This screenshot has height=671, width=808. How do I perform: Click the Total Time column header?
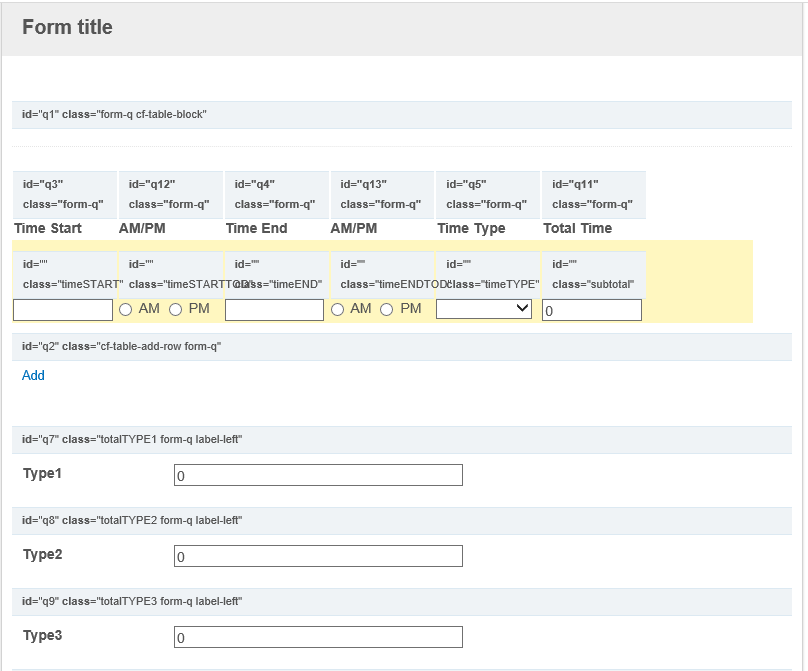(x=577, y=229)
